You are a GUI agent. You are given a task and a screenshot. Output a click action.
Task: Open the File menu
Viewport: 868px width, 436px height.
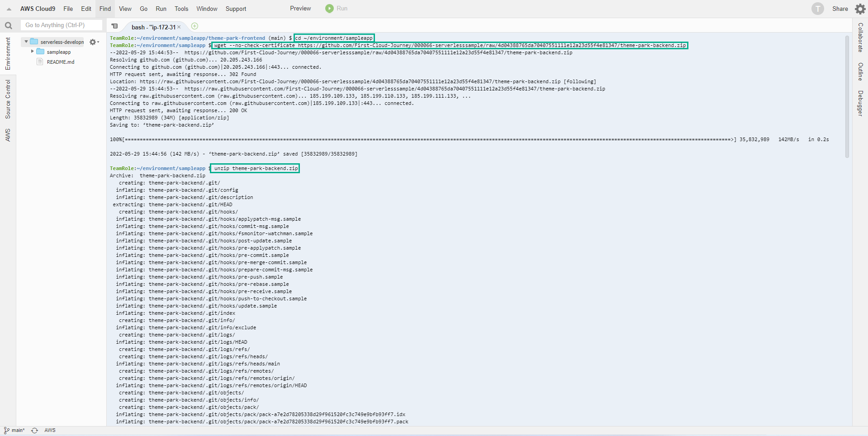point(68,9)
